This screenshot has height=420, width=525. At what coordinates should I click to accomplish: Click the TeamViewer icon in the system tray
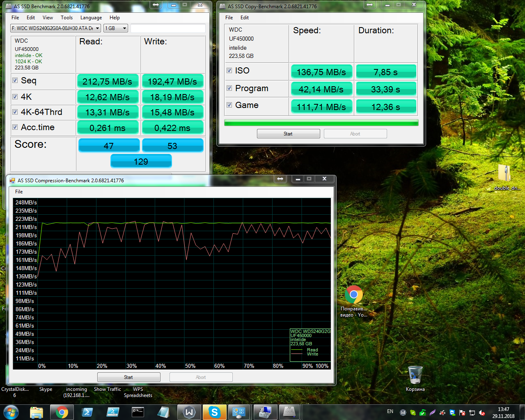tap(452, 413)
